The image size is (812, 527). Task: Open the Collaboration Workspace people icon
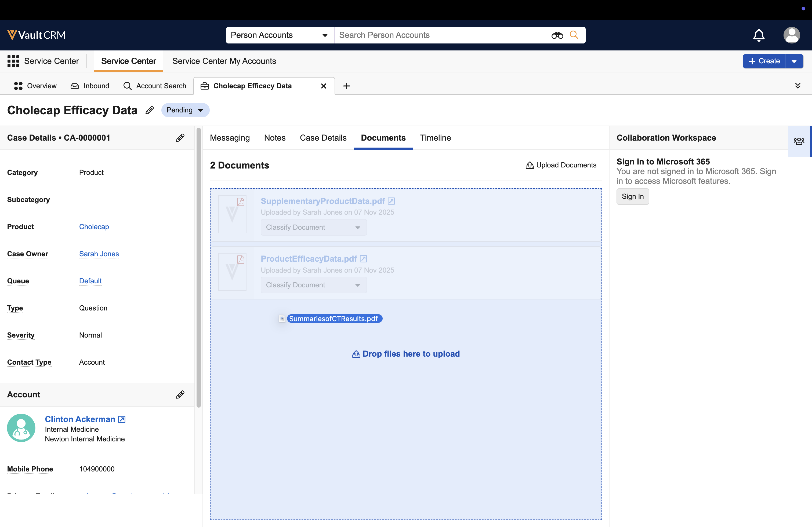click(799, 141)
